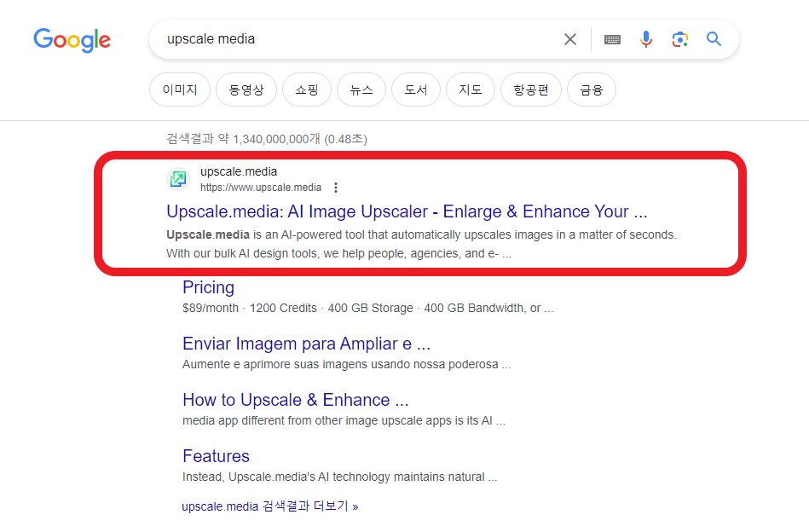
Task: Click the Aumente e aprimore suas imagens snippet
Action: (x=347, y=364)
